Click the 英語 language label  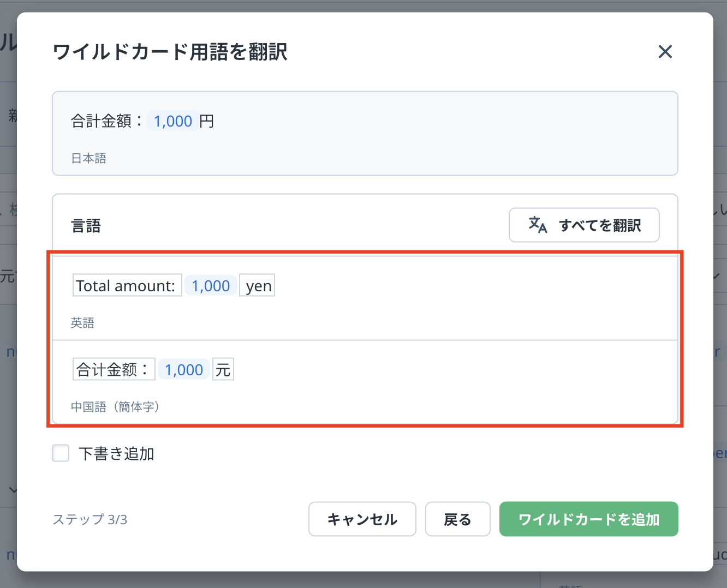82,323
